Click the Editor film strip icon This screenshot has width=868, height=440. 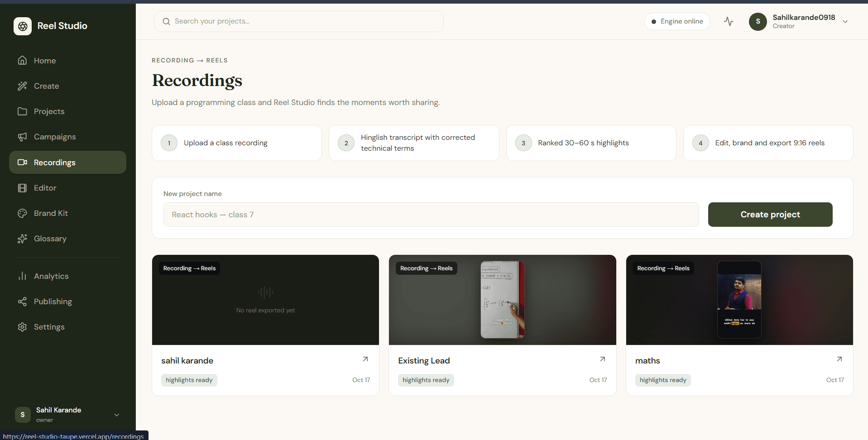22,188
